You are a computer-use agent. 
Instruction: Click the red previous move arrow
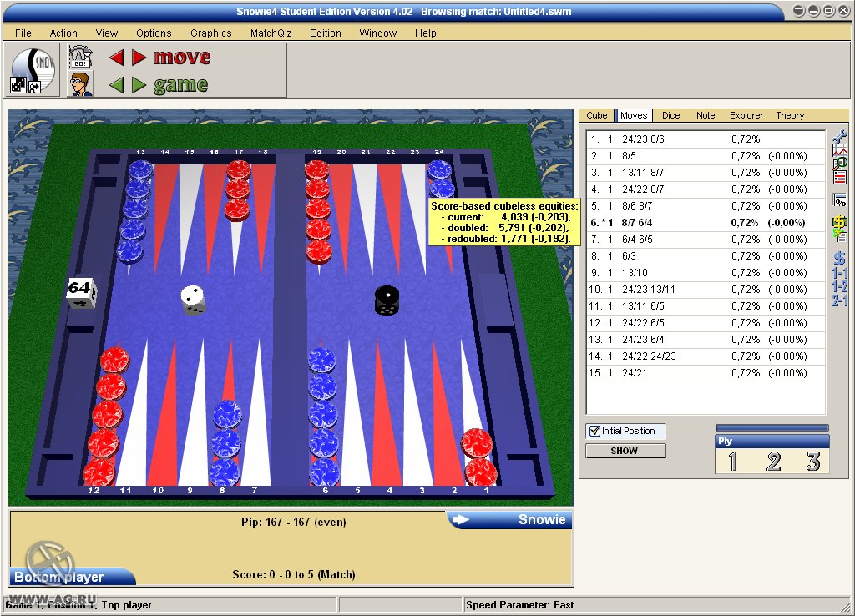[x=116, y=58]
